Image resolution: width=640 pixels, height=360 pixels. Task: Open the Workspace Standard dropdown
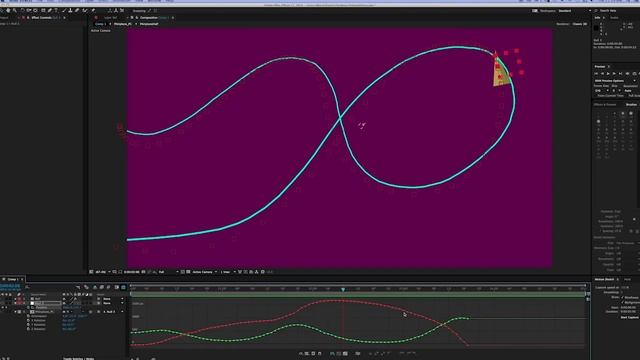pos(575,11)
